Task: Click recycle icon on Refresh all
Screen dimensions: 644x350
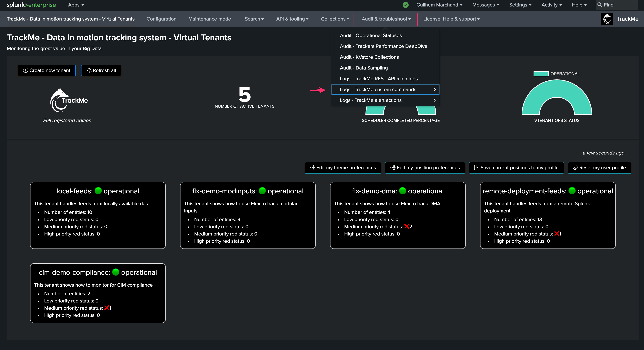Action: pos(89,70)
